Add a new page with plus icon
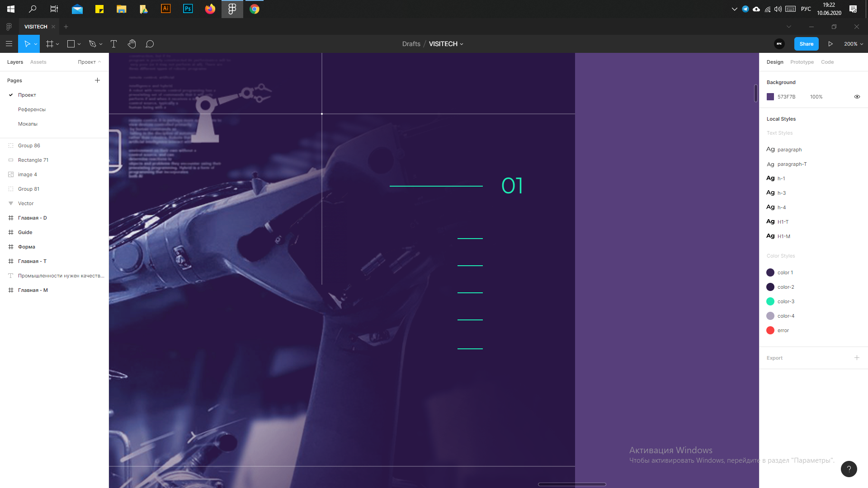This screenshot has width=868, height=488. pyautogui.click(x=97, y=80)
